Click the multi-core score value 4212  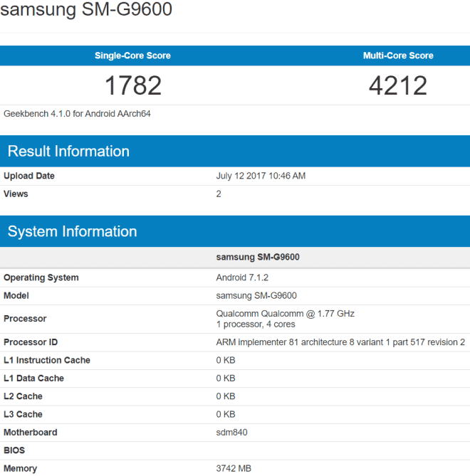click(x=397, y=86)
